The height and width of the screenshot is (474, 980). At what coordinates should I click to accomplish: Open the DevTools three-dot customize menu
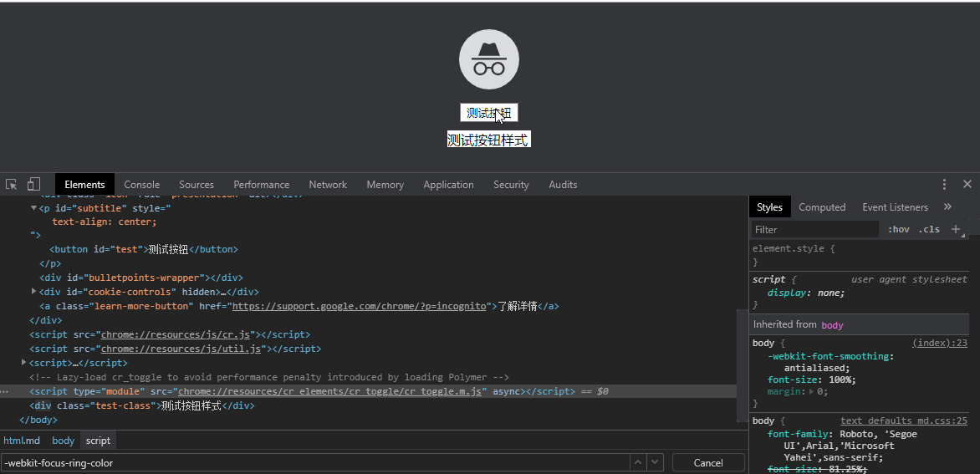(x=944, y=184)
